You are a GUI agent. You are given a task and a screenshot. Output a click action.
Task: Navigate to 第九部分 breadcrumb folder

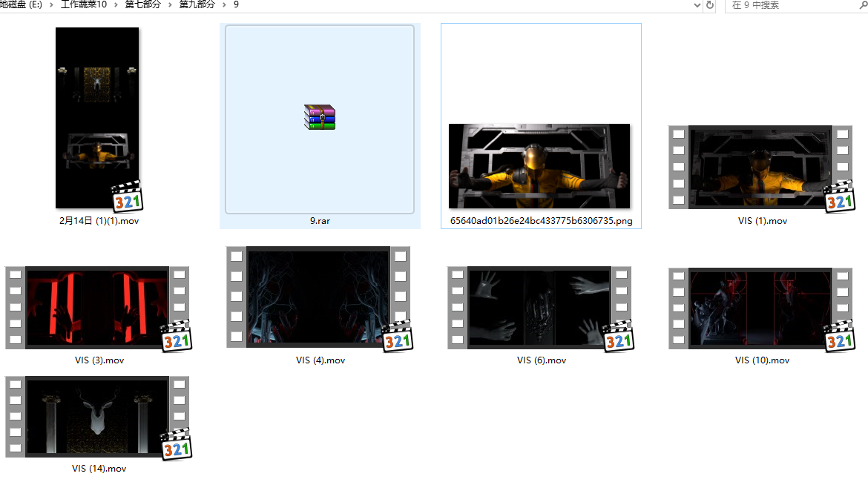pyautogui.click(x=197, y=4)
